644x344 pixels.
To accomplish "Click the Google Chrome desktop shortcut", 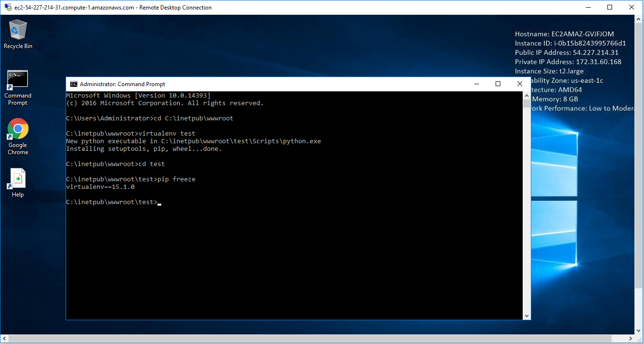I will tap(18, 136).
